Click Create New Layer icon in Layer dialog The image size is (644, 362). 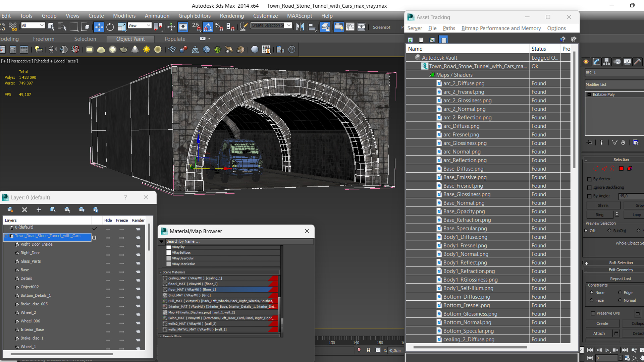click(10, 210)
